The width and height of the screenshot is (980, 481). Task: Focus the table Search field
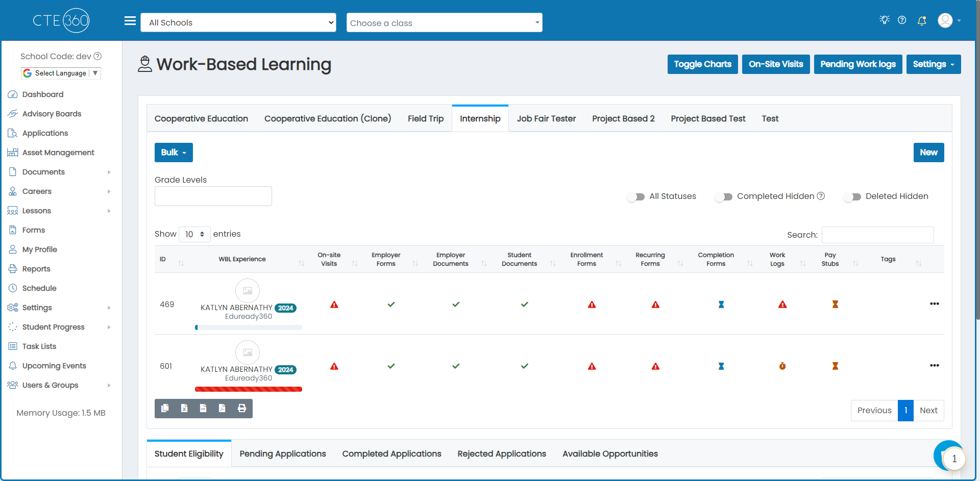[878, 235]
